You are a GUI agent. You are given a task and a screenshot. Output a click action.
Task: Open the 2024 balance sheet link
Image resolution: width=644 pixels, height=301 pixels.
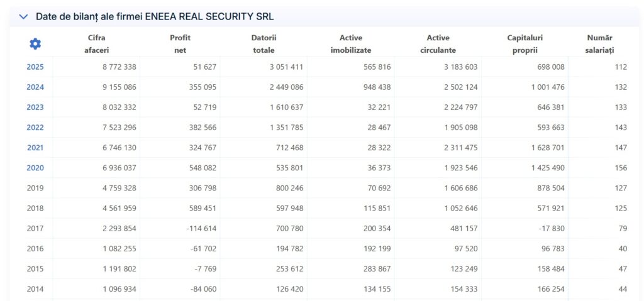pyautogui.click(x=35, y=87)
